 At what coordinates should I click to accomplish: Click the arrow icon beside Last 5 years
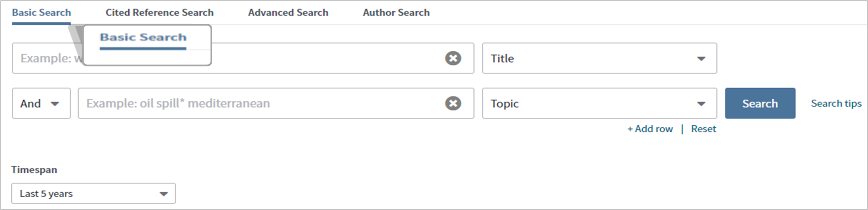pos(163,194)
